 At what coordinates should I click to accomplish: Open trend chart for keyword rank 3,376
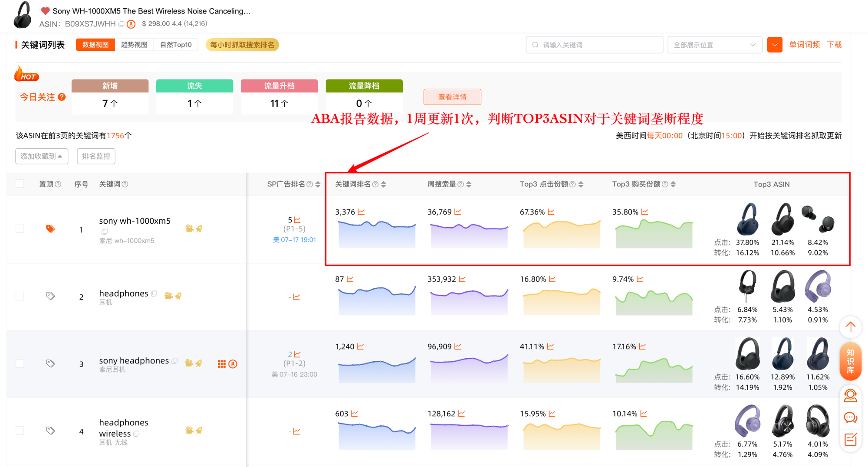pyautogui.click(x=361, y=212)
